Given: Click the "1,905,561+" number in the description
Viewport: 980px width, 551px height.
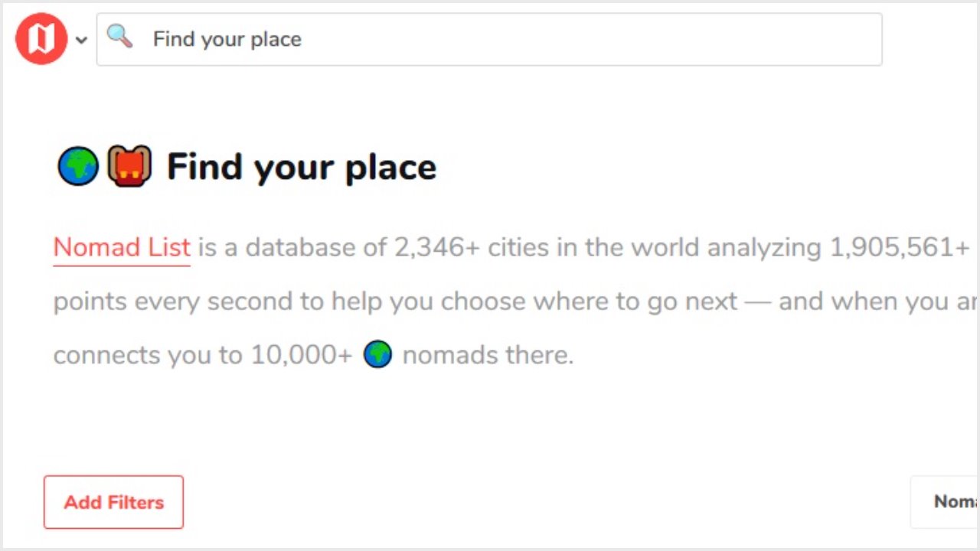Looking at the screenshot, I should pyautogui.click(x=900, y=248).
